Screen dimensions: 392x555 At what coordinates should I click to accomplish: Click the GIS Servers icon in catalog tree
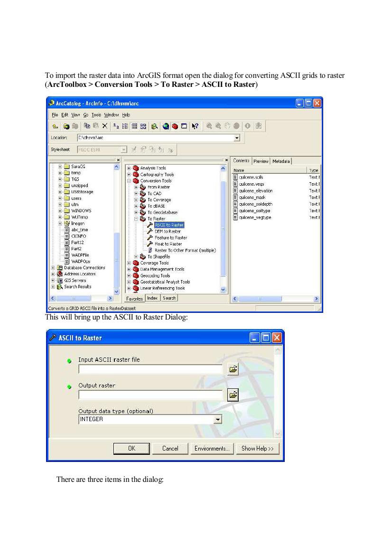tap(60, 280)
